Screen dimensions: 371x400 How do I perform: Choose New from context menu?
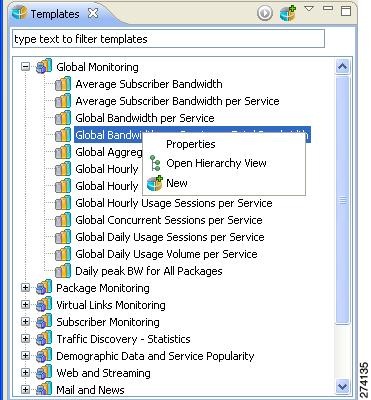(x=177, y=183)
